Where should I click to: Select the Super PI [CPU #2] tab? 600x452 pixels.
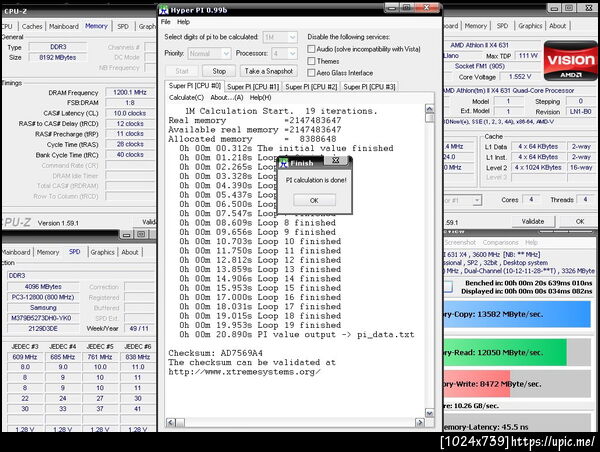[x=311, y=87]
